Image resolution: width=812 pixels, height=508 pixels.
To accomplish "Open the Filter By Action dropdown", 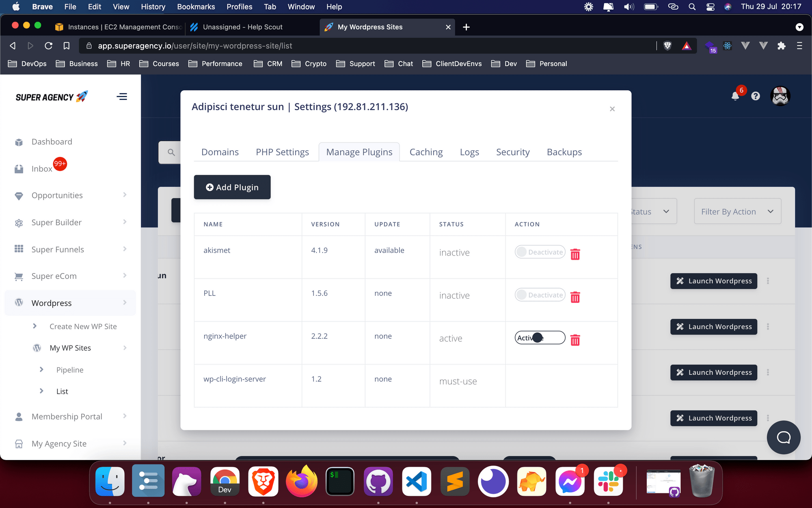I will pyautogui.click(x=737, y=211).
